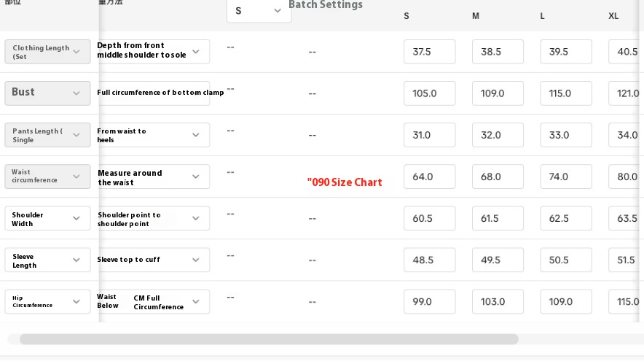
Task: Expand the Clothing Length part dropdown
Action: pos(47,52)
